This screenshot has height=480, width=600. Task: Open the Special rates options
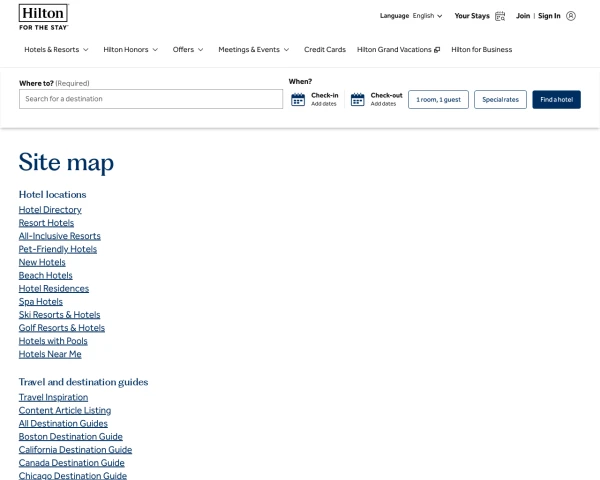point(500,100)
